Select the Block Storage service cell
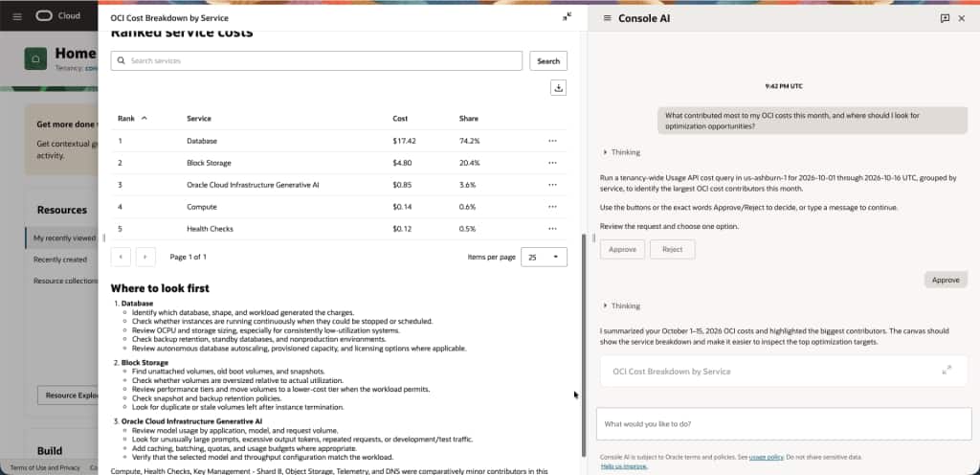The image size is (980, 475). (x=209, y=163)
